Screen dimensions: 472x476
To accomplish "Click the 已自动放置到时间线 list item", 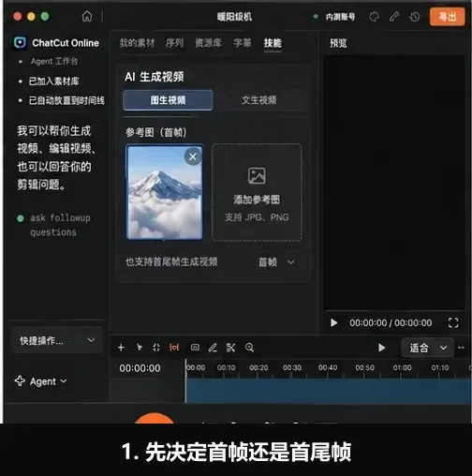I will 66,100.
